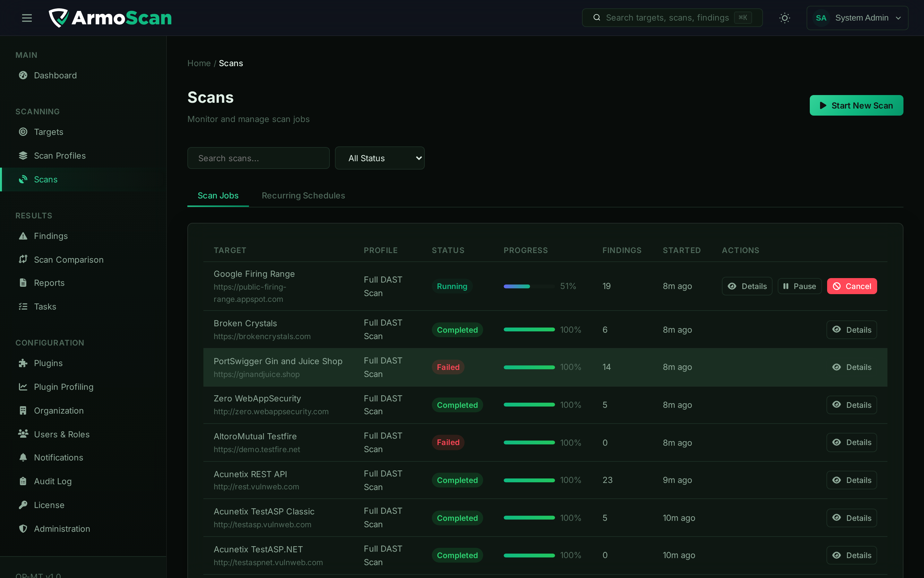Open Findings in the sidebar
Image resolution: width=924 pixels, height=578 pixels.
[x=83, y=236]
